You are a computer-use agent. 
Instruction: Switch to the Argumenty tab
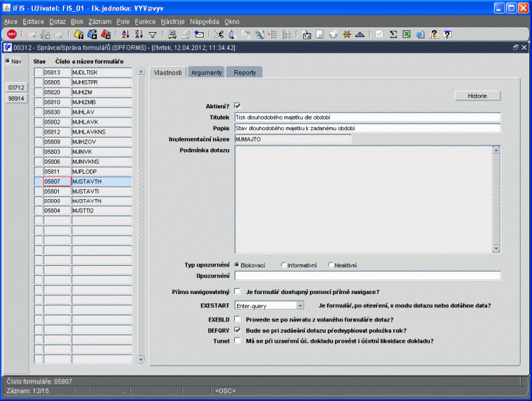tap(206, 72)
